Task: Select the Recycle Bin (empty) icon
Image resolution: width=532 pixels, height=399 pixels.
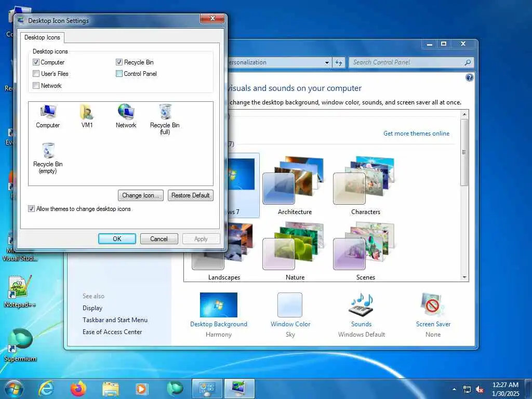Action: click(48, 158)
